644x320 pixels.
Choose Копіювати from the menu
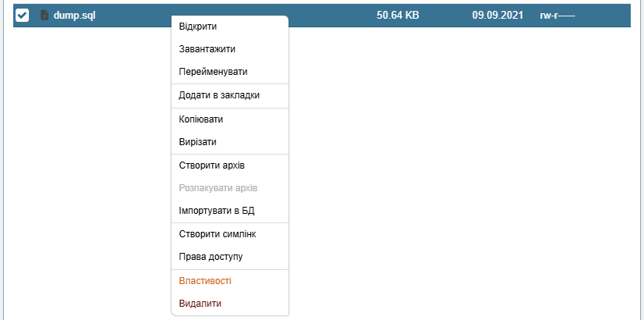point(201,119)
